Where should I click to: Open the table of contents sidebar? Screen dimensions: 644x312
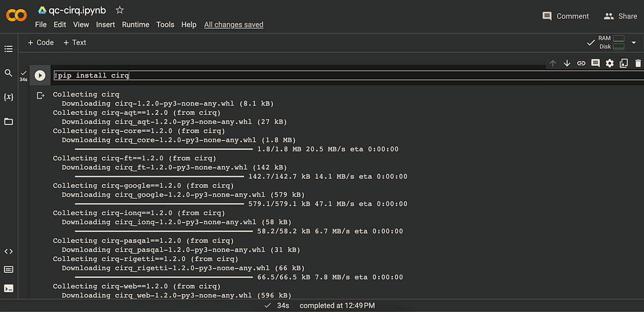pyautogui.click(x=8, y=50)
